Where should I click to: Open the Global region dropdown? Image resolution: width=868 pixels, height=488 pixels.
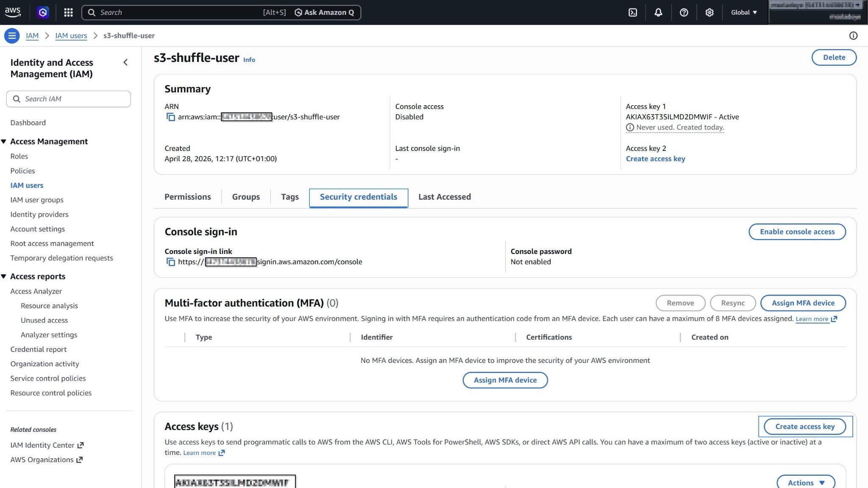(744, 12)
